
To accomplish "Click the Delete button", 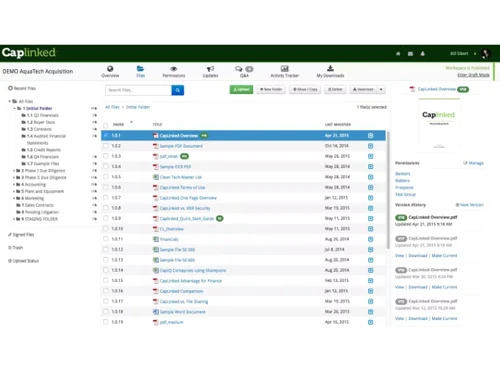I will [335, 89].
